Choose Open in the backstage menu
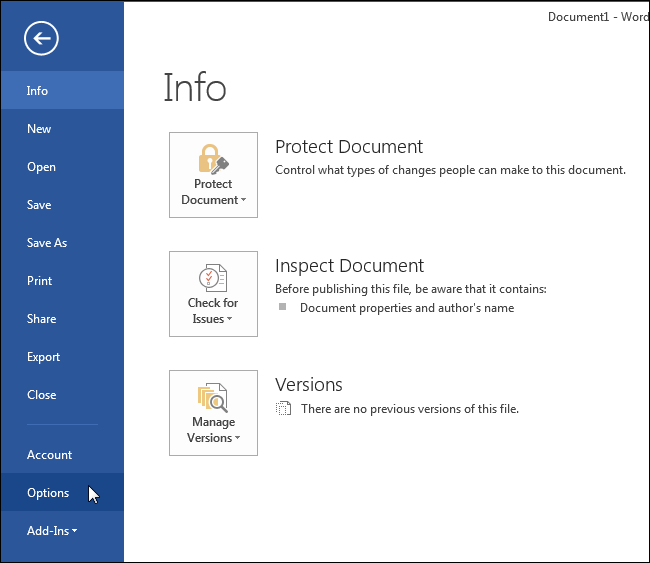This screenshot has height=563, width=650. [62, 167]
